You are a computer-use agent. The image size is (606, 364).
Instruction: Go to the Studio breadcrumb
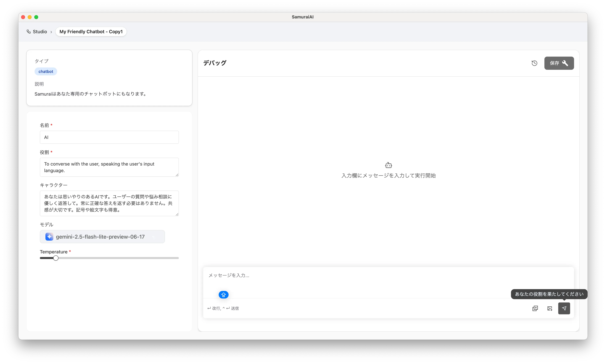pyautogui.click(x=40, y=32)
